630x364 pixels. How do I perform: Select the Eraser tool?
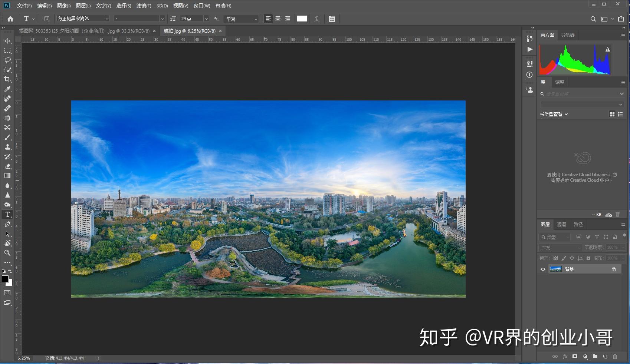point(7,166)
